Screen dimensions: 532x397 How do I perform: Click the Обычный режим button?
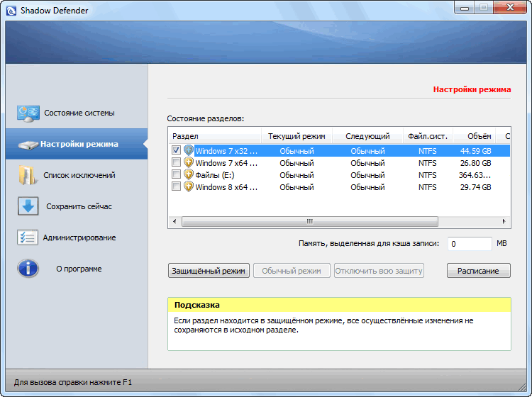[x=292, y=271]
